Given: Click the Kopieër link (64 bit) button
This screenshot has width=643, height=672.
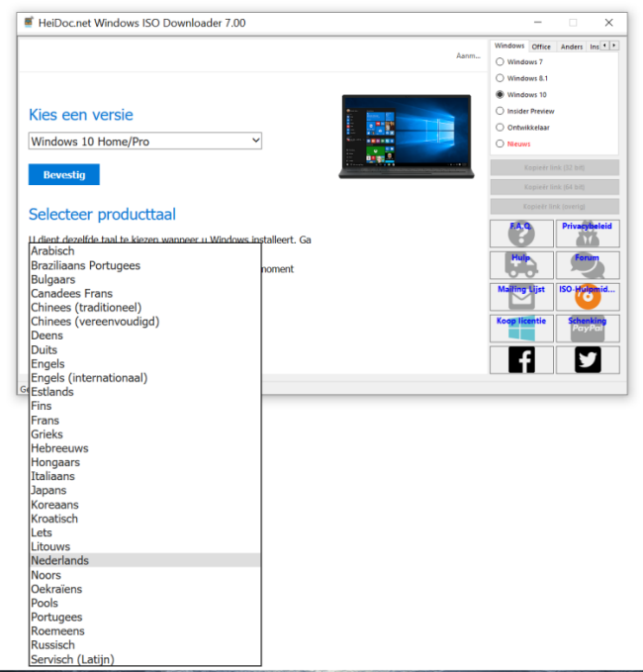Looking at the screenshot, I should 554,187.
